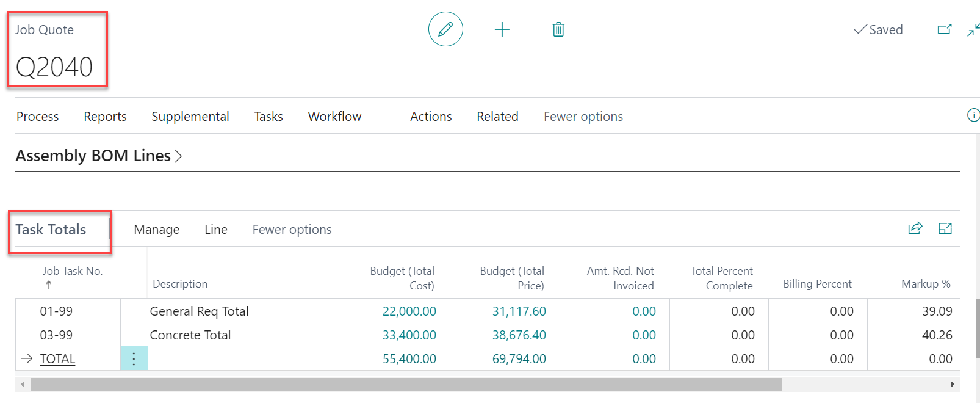This screenshot has width=980, height=403.
Task: Click the collapse page arrows icon
Action: pos(973,30)
